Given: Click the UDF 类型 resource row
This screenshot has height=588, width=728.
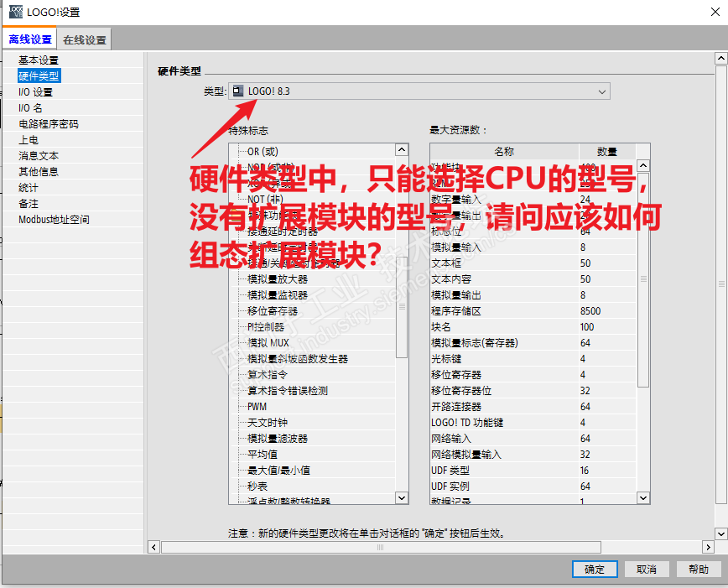Looking at the screenshot, I should tap(533, 470).
